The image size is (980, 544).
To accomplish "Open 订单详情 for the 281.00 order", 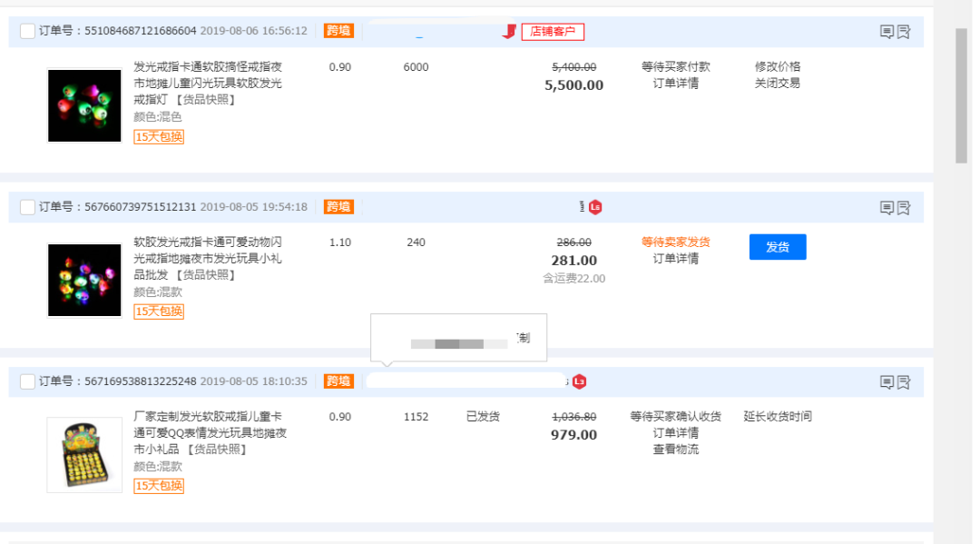I will [675, 259].
